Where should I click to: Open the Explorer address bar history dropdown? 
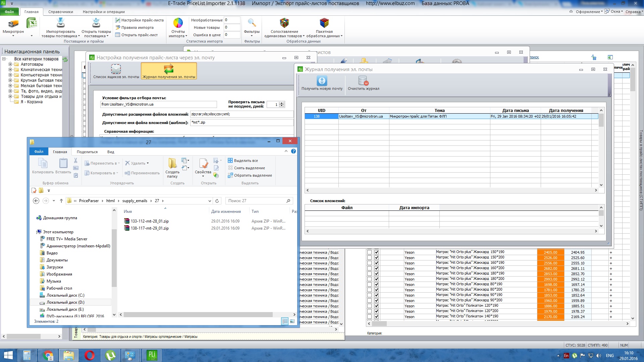(x=210, y=201)
